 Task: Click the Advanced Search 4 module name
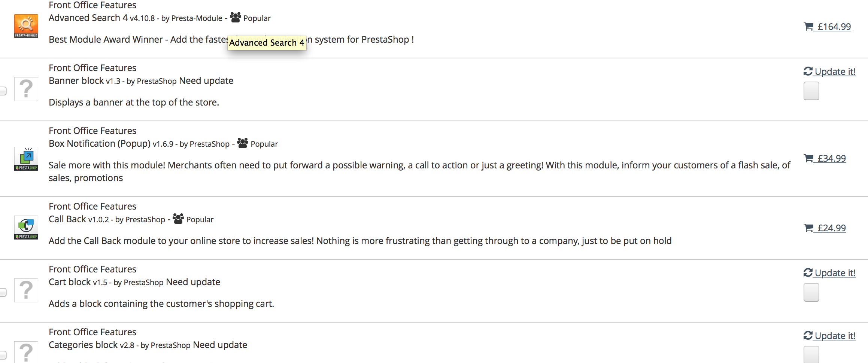[88, 18]
